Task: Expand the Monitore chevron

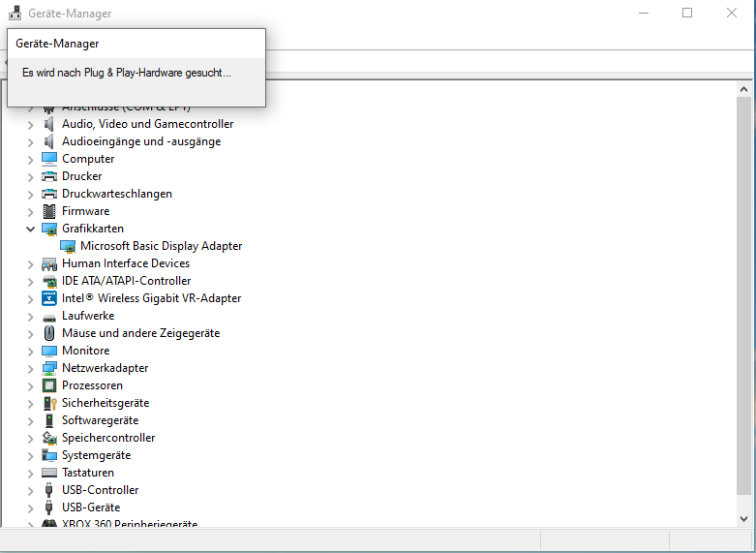Action: click(x=30, y=352)
